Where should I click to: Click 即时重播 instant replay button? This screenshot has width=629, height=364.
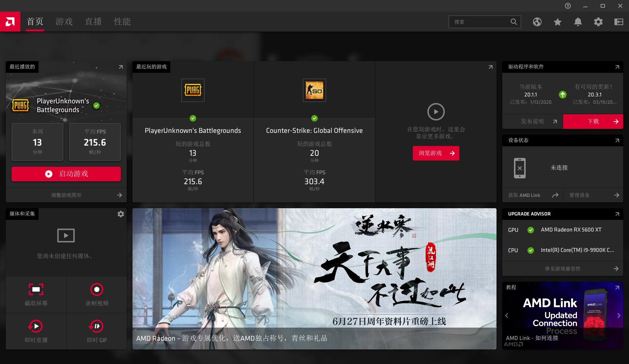click(36, 331)
